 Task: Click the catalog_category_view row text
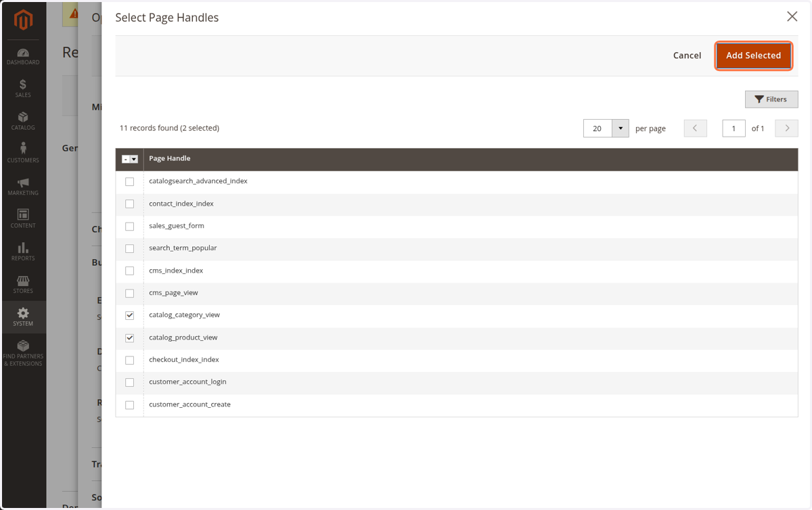[x=184, y=315]
